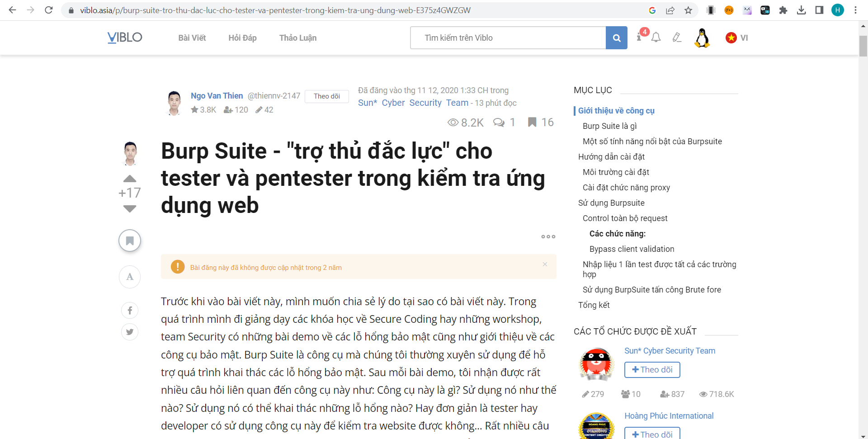
Task: Bookmark this post using the round bookmark button
Action: click(x=130, y=241)
